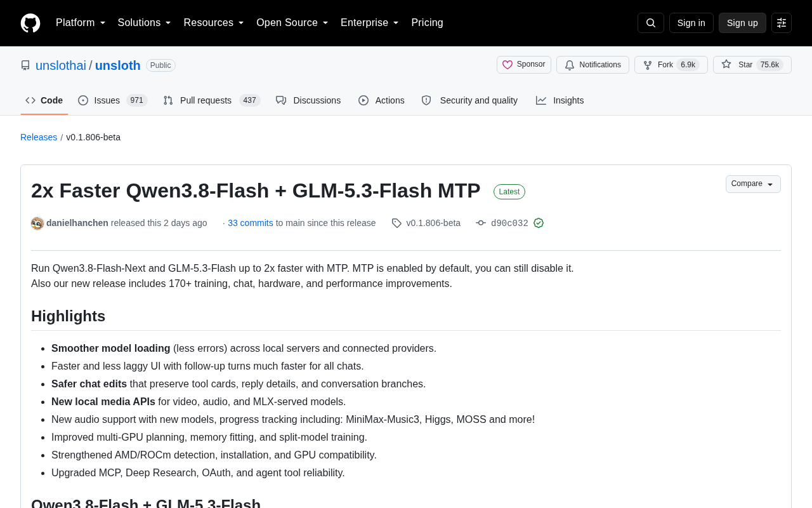Click the Notifications button

click(593, 65)
